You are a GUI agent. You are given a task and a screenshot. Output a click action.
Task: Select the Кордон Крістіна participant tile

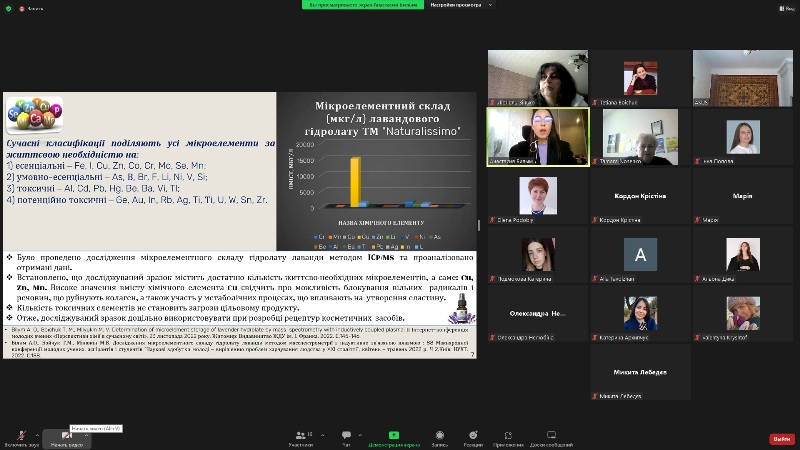640,196
